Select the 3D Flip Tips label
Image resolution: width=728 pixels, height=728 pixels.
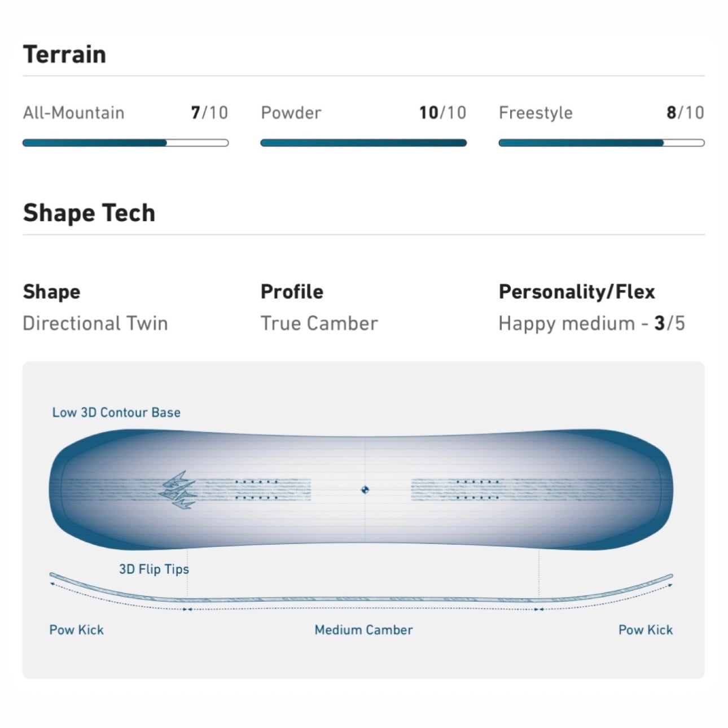click(x=154, y=569)
